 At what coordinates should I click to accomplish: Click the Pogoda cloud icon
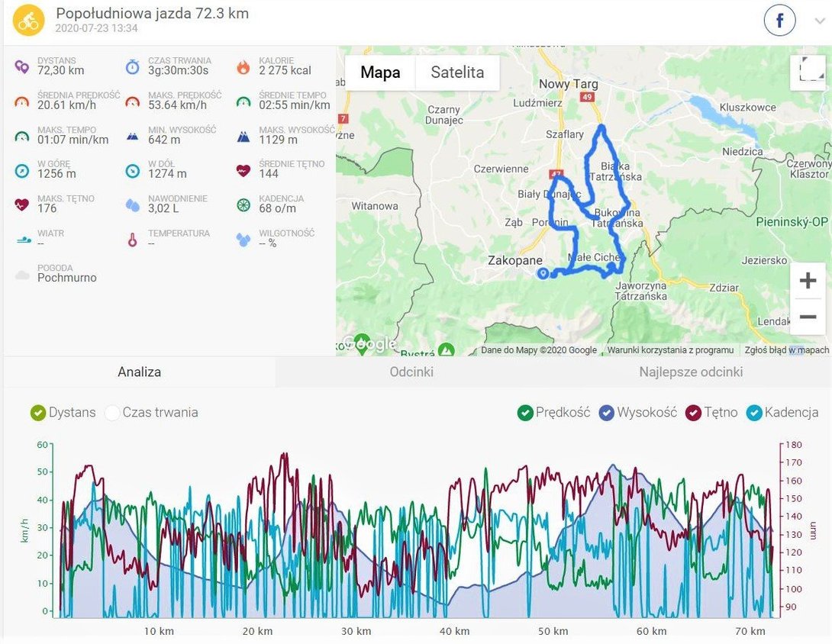22,275
